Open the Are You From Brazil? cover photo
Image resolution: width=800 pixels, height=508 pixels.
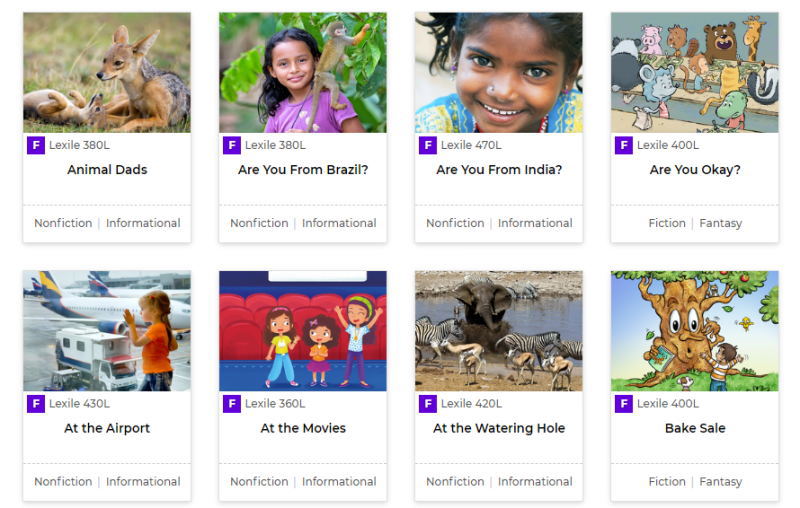pos(303,72)
